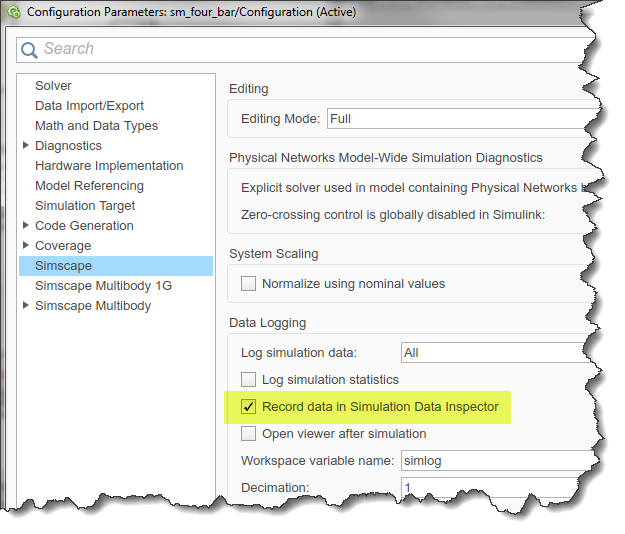Click the search magnifier icon
625x534 pixels.
pos(31,50)
